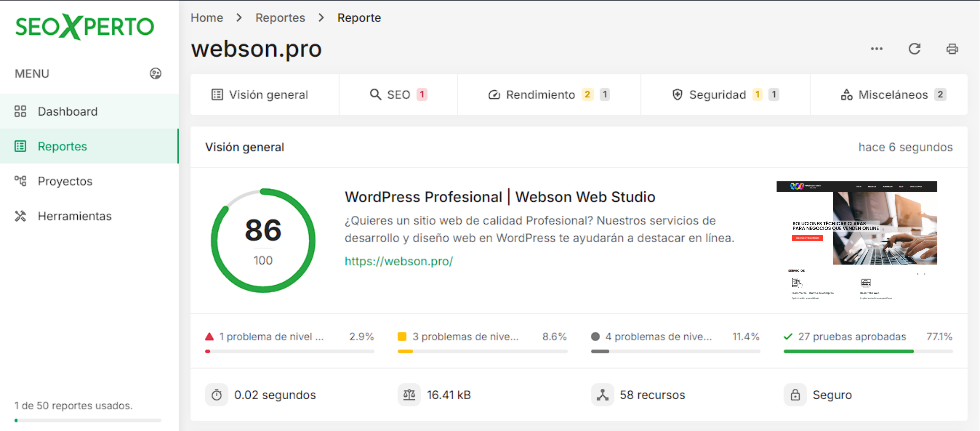The image size is (980, 431).
Task: Click the yellow 8.6% progress bar
Action: [482, 351]
